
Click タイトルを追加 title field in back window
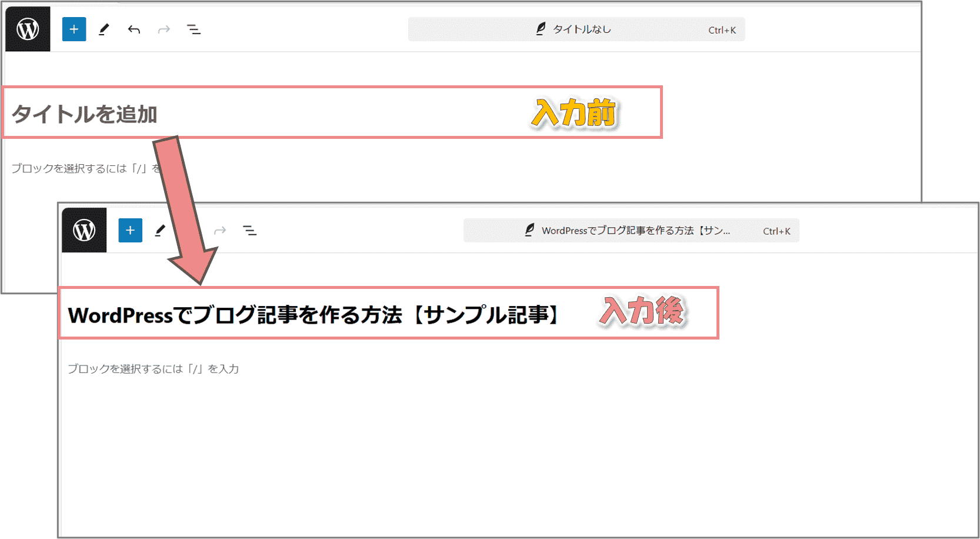point(332,113)
